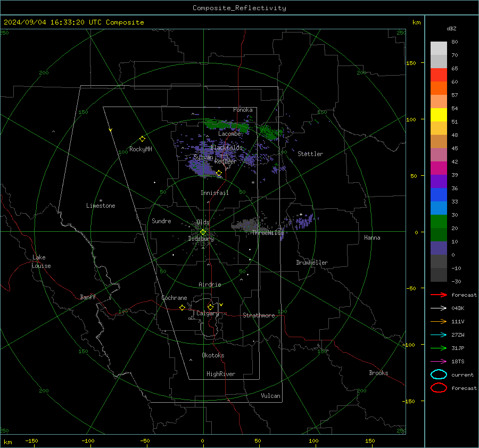Click the 'Cochrane' town label
479x448 pixels.
pyautogui.click(x=174, y=298)
